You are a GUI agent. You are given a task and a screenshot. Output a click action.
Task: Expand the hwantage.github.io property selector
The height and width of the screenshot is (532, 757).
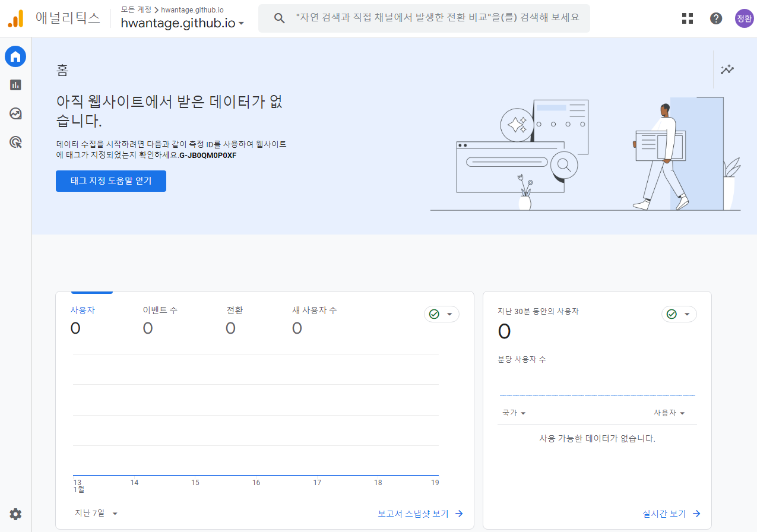pos(182,23)
